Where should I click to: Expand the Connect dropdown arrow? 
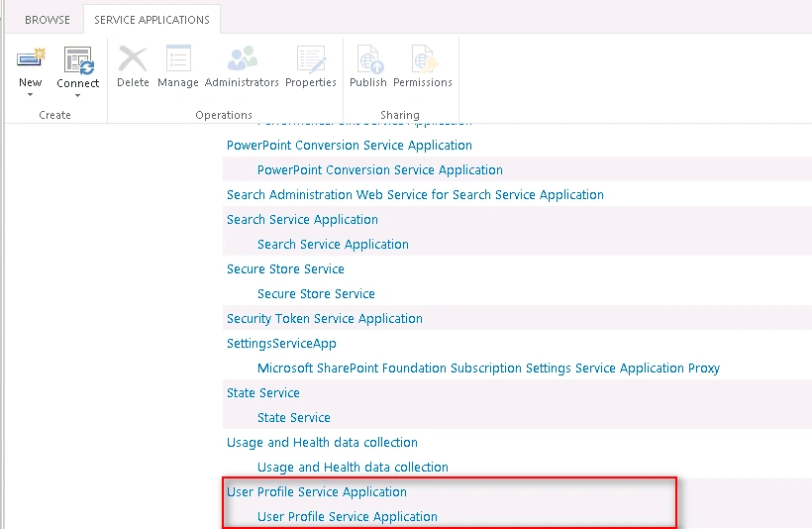(x=77, y=96)
